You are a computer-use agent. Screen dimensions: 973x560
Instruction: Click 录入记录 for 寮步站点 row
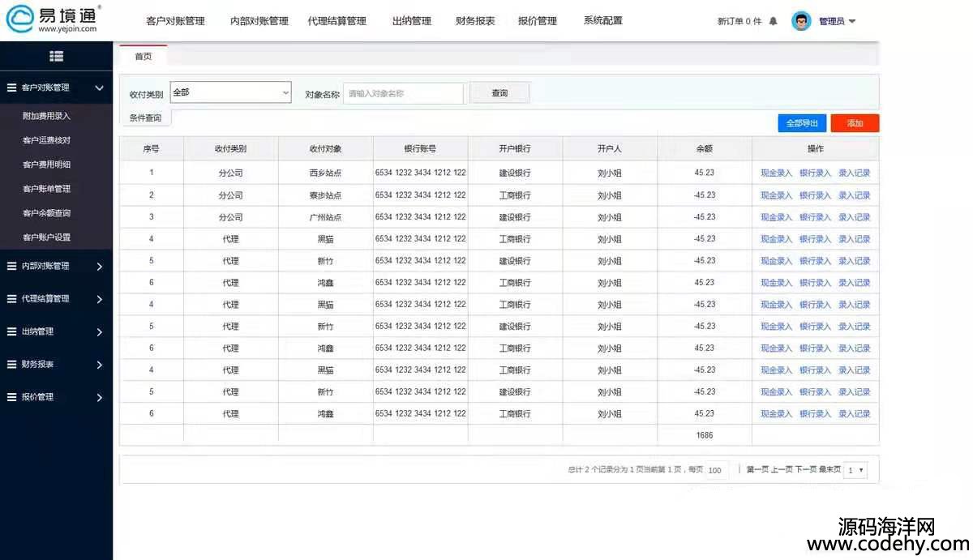[854, 195]
